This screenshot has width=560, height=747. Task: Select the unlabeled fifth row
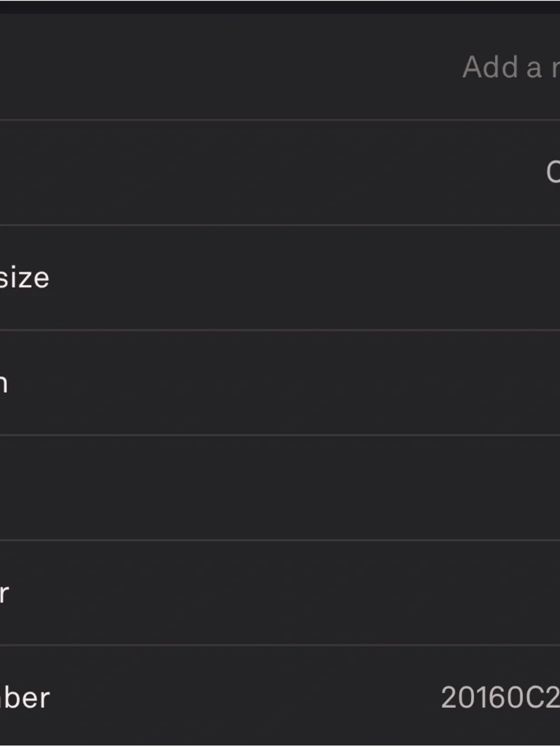click(x=280, y=488)
